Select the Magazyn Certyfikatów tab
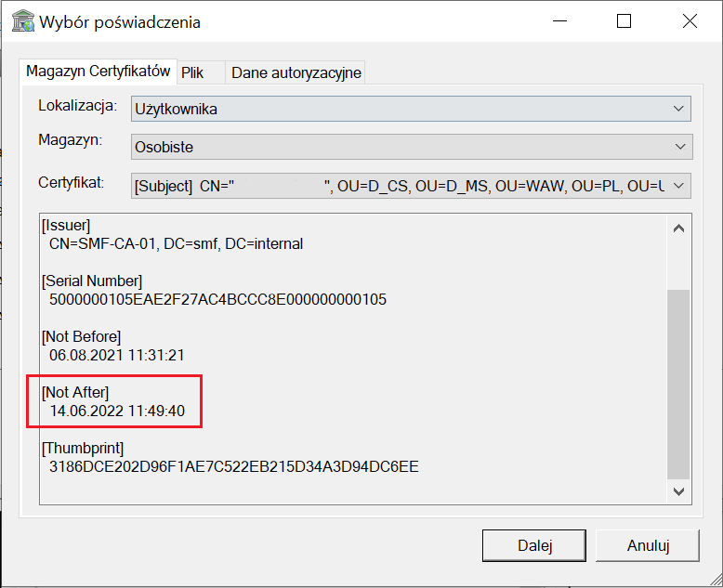The width and height of the screenshot is (723, 588). tap(98, 72)
